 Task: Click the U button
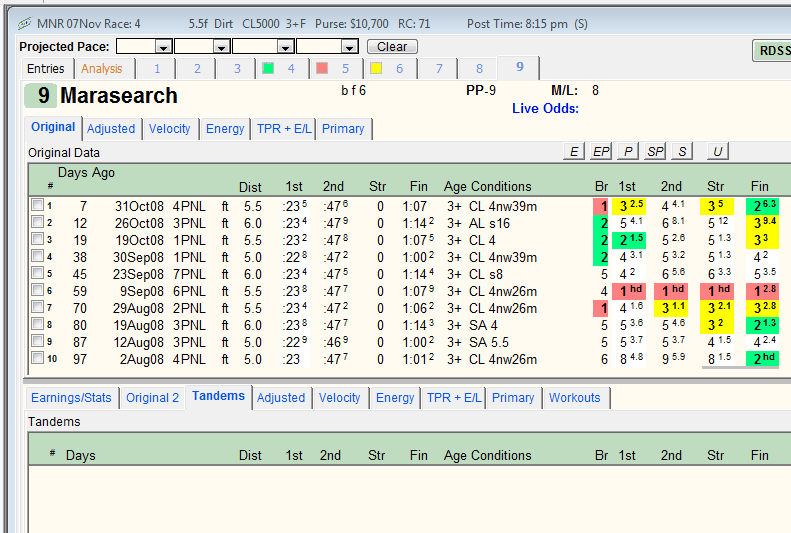point(718,151)
